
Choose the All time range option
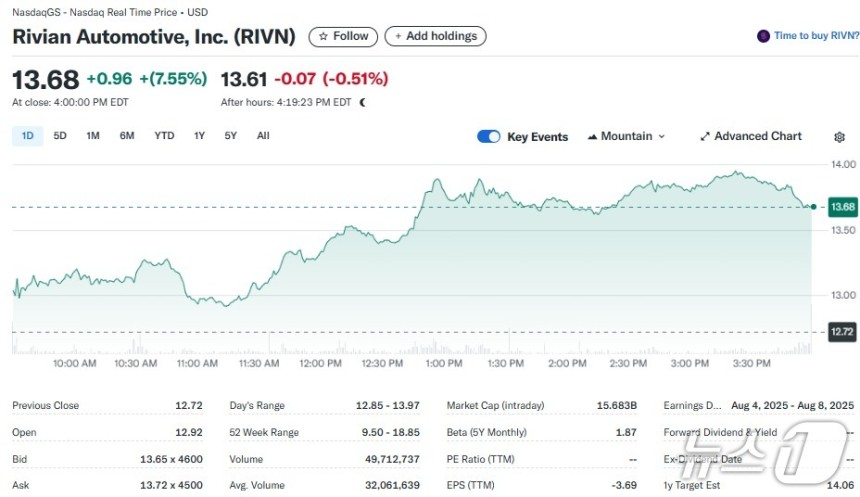(x=263, y=136)
